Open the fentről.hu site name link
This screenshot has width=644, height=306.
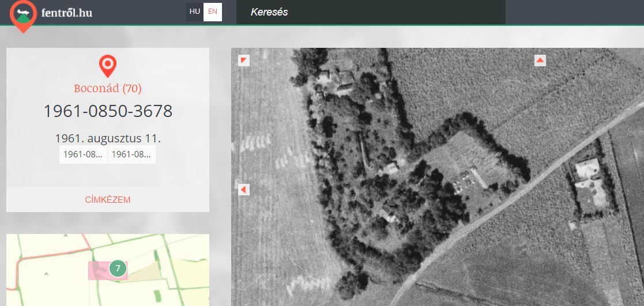(66, 13)
